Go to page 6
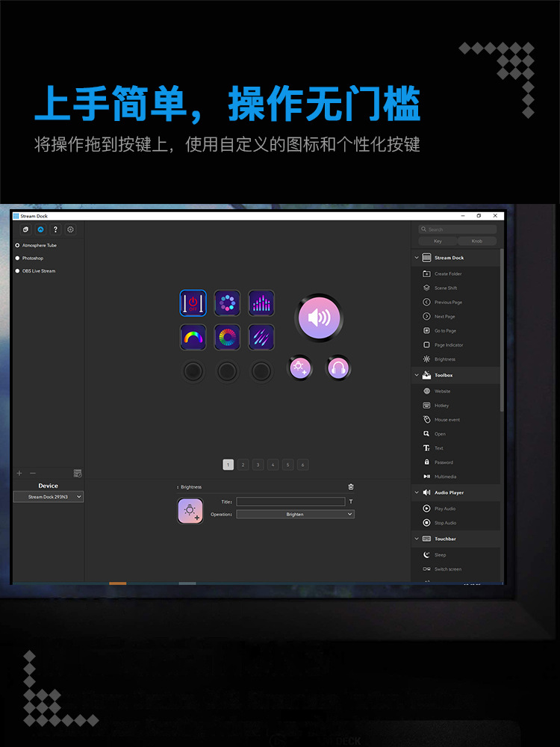 click(x=303, y=465)
